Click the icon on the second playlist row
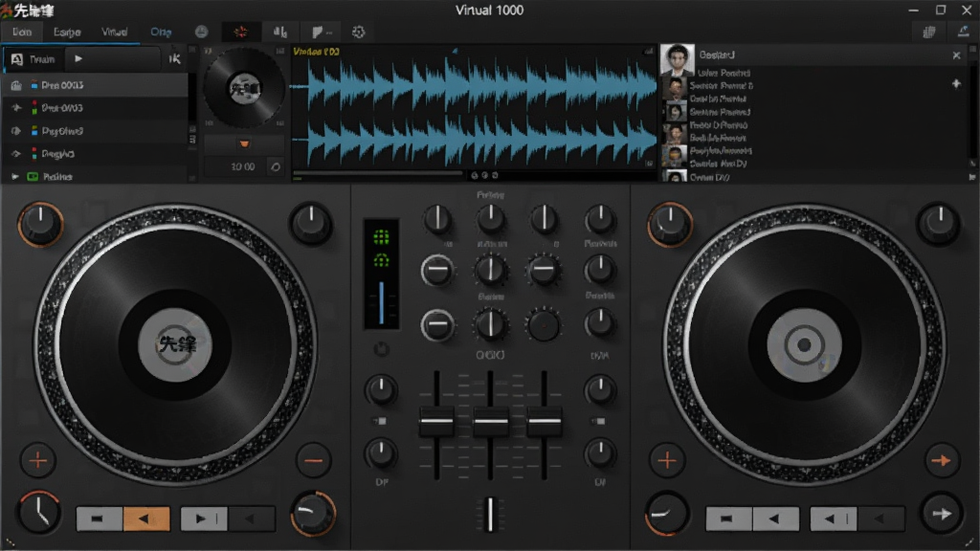Image resolution: width=980 pixels, height=551 pixels. click(16, 108)
